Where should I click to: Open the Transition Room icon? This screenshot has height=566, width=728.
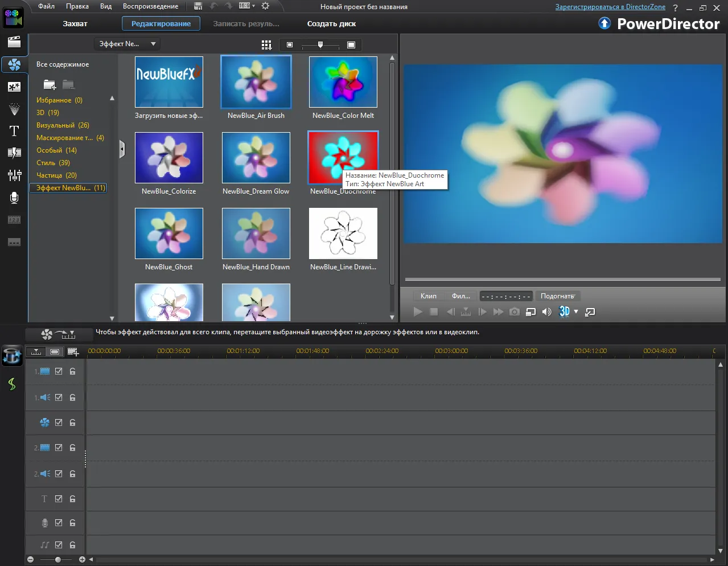(14, 153)
